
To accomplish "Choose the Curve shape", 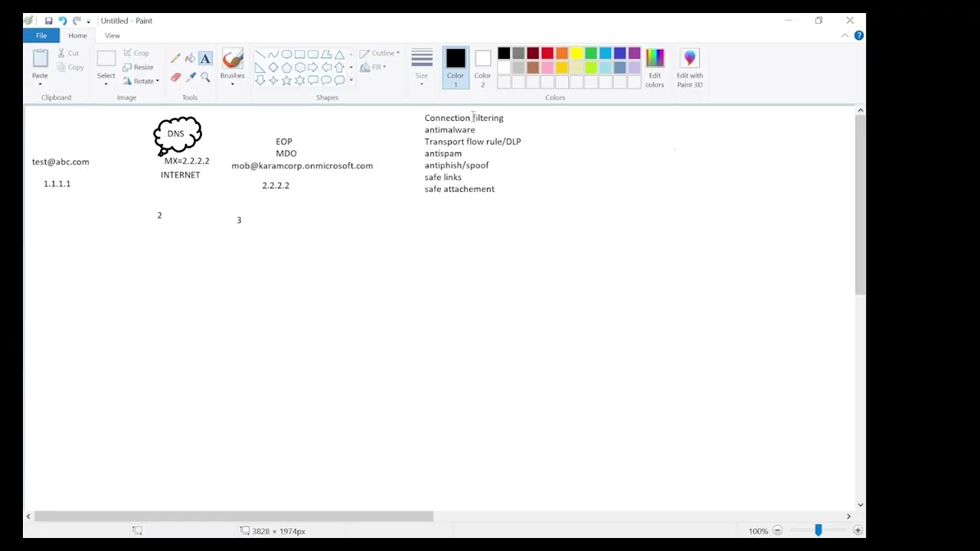I will pyautogui.click(x=273, y=54).
